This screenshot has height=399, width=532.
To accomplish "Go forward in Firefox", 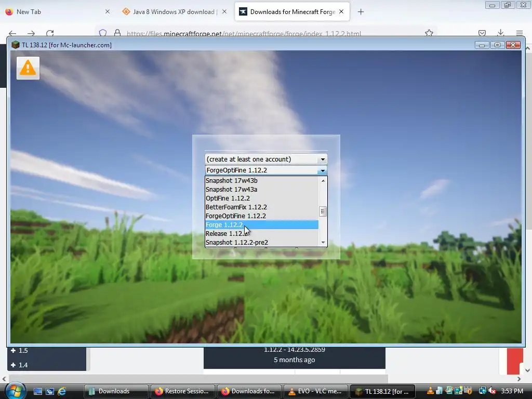I will click(31, 33).
